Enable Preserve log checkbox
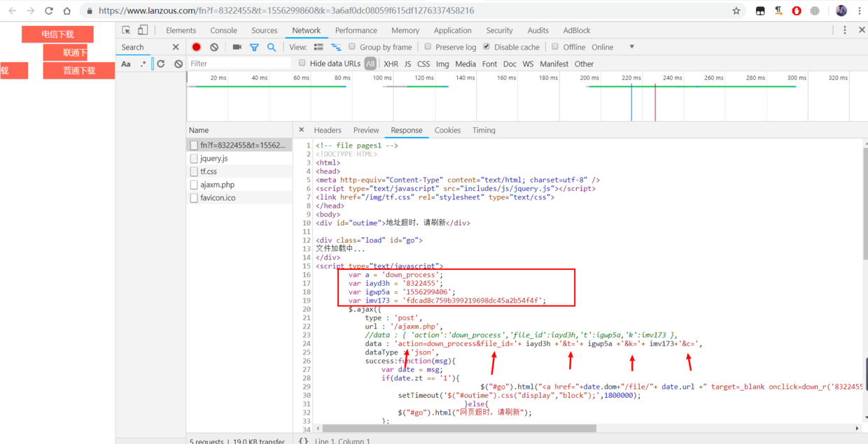This screenshot has width=868, height=444. (x=428, y=47)
